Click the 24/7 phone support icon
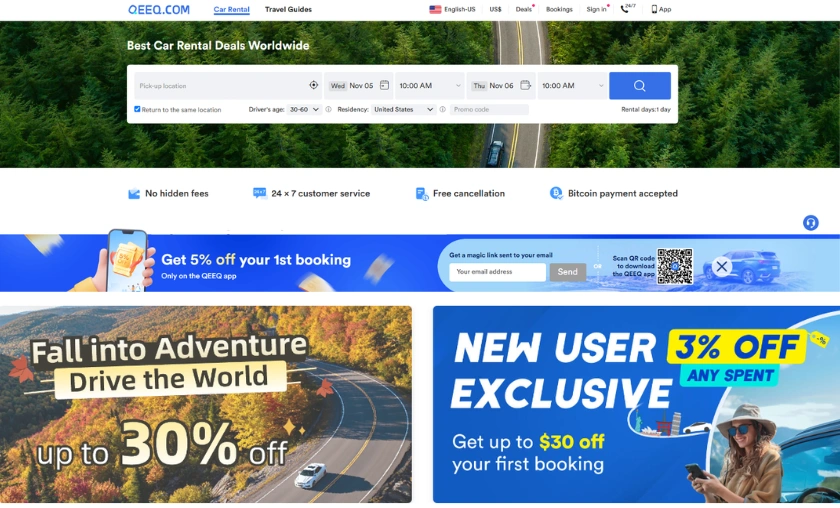 pyautogui.click(x=627, y=9)
